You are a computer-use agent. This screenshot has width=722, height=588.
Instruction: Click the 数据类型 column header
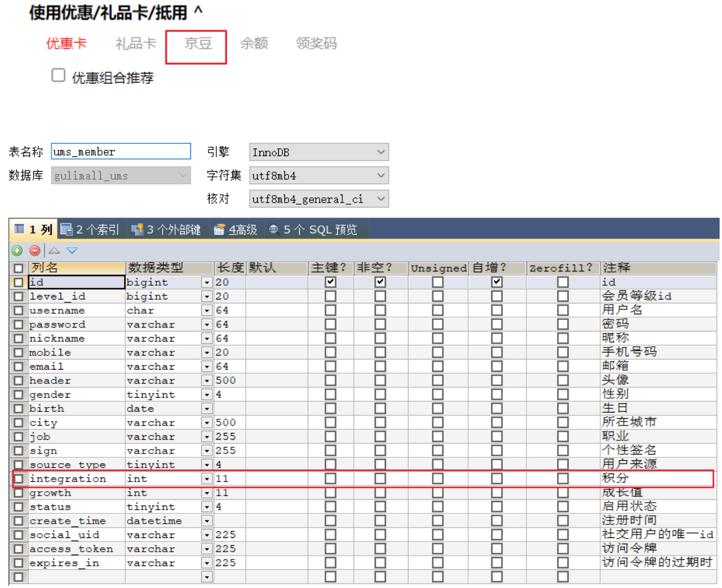tap(169, 268)
